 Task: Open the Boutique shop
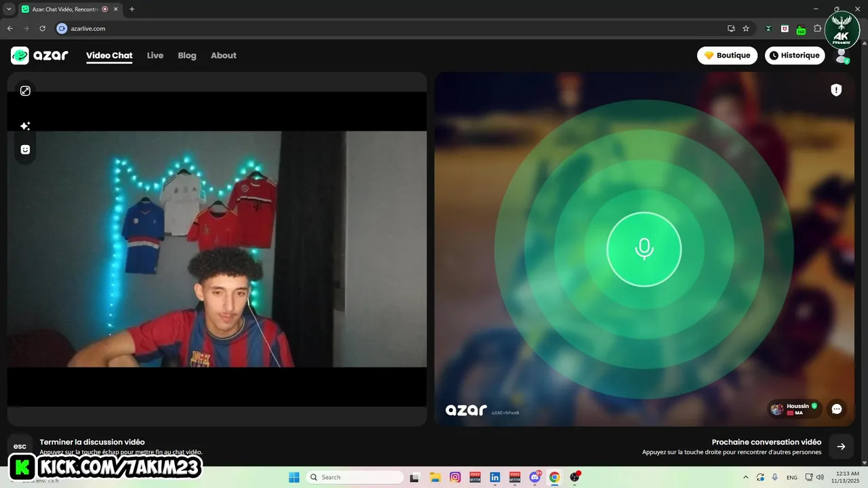pos(727,56)
